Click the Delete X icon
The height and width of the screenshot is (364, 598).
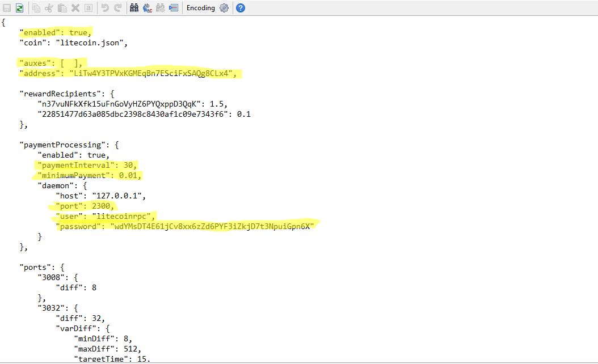(x=75, y=8)
